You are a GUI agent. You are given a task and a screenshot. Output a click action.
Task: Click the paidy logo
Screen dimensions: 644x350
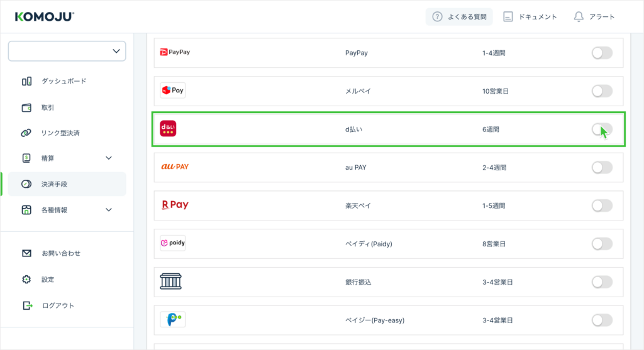pos(172,243)
